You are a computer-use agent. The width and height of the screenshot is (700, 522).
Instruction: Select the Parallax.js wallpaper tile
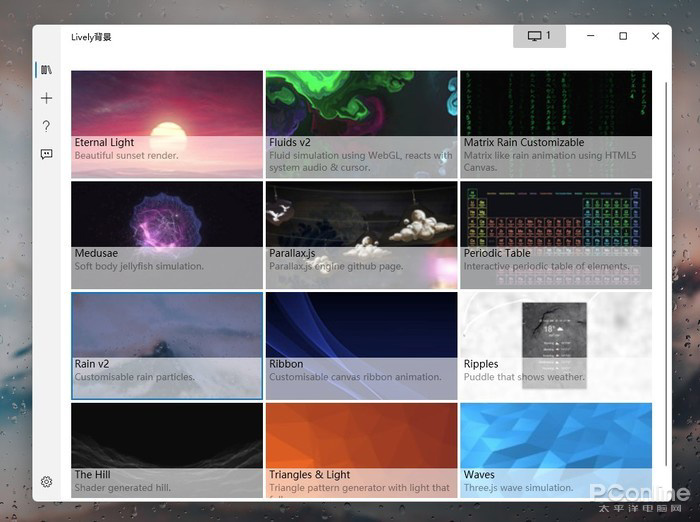[362, 235]
